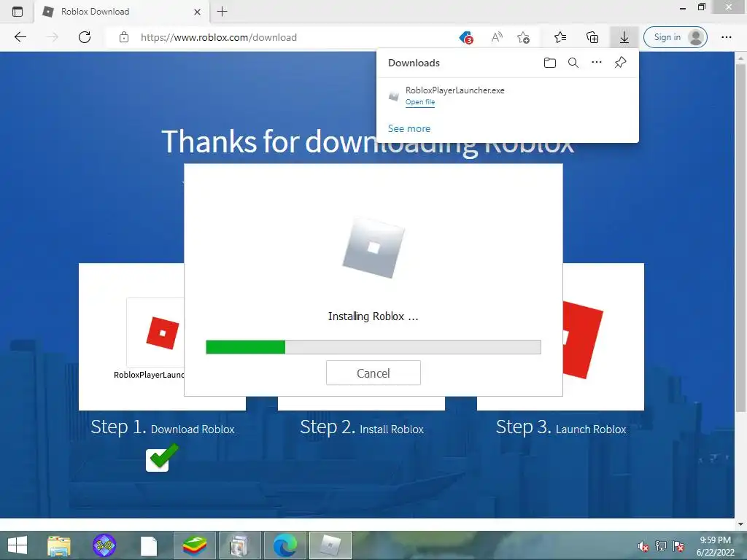
Task: Add this page to favorites star icon
Action: (523, 37)
